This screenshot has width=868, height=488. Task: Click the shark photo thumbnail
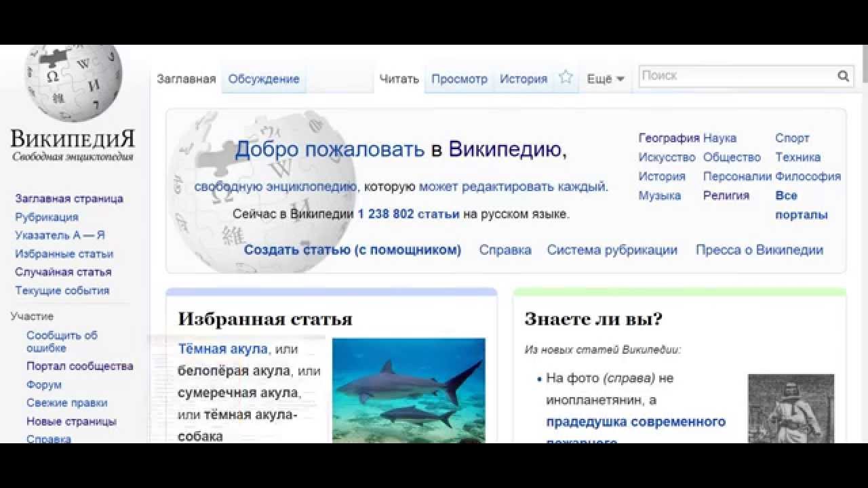(x=409, y=390)
